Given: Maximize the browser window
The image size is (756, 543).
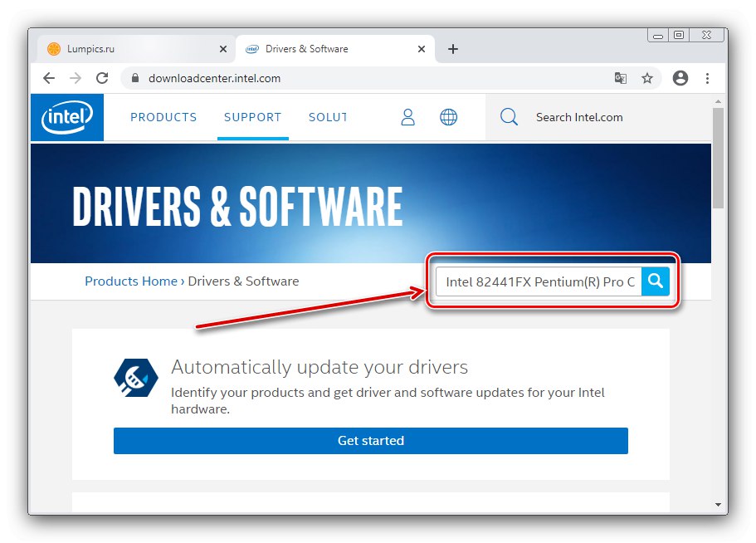Looking at the screenshot, I should click(679, 35).
